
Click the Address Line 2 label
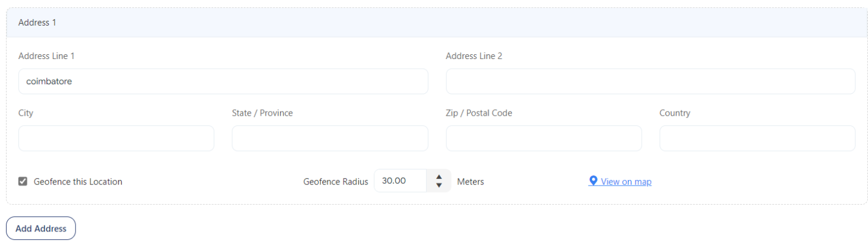pos(474,56)
